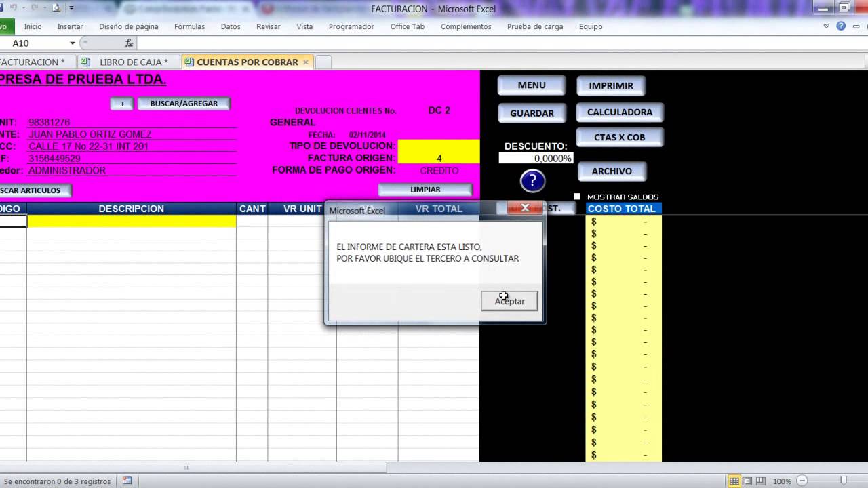The image size is (868, 488).
Task: Open the Revisar ribbon tab
Action: (269, 26)
